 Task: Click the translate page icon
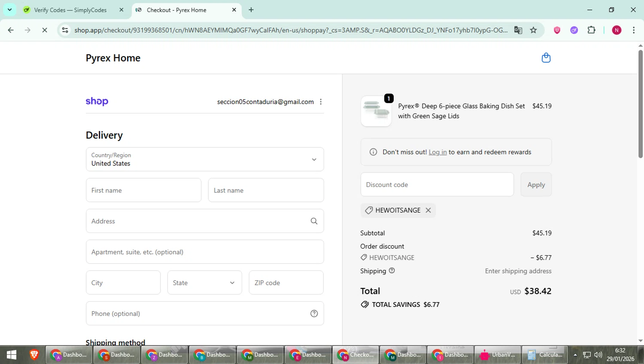518,30
